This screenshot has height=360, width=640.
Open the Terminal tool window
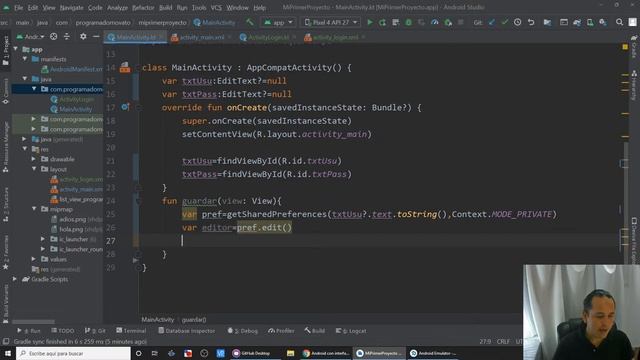tap(131, 331)
